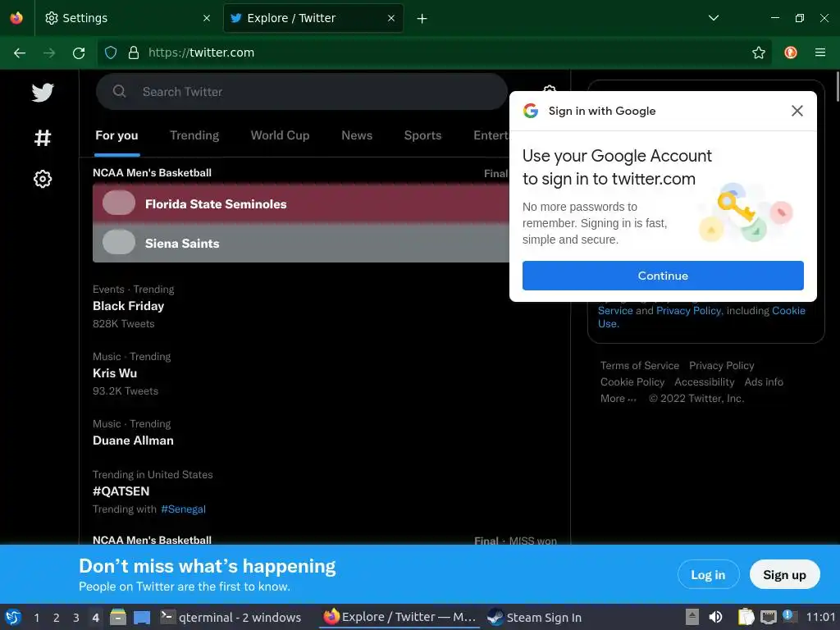840x630 pixels.
Task: Click the network tray icon
Action: tap(768, 617)
